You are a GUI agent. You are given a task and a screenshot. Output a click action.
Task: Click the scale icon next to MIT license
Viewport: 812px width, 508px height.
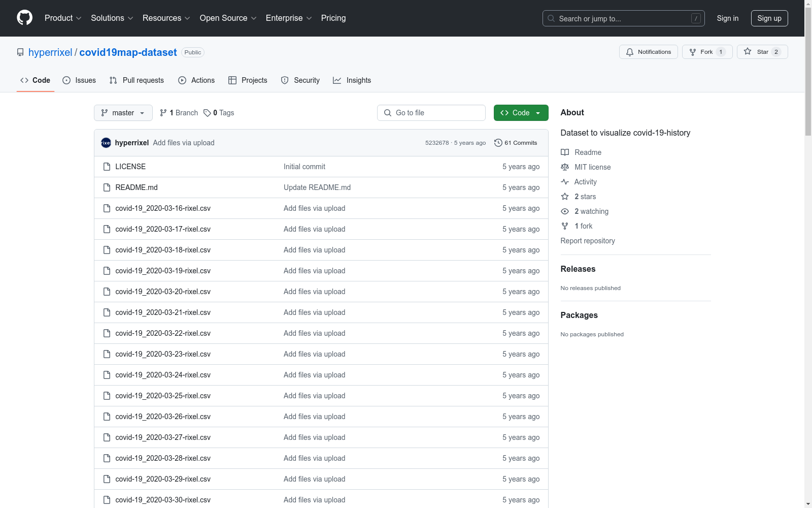pyautogui.click(x=565, y=167)
